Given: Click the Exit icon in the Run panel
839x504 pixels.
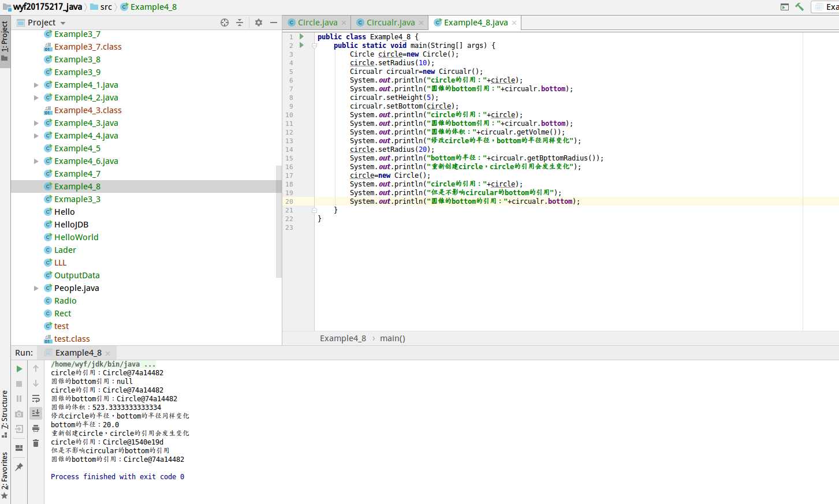Looking at the screenshot, I should 19,429.
